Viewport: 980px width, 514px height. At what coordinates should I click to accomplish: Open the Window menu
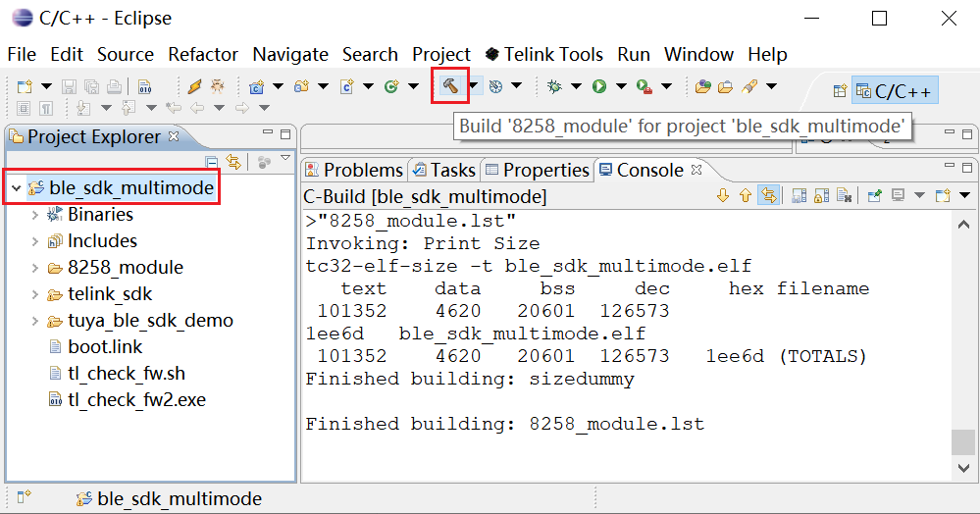click(698, 54)
